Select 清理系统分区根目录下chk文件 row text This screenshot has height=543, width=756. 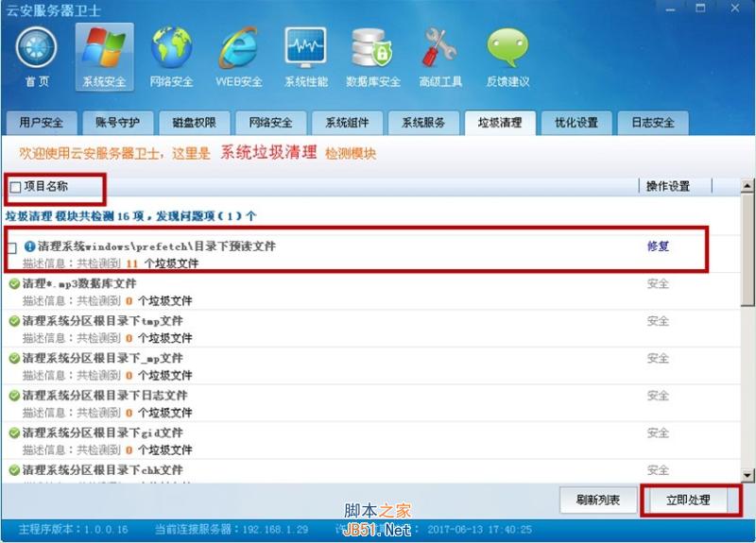coord(103,469)
